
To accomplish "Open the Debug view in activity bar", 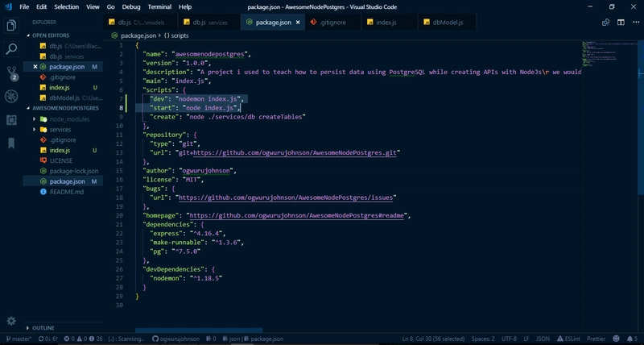I will click(x=11, y=97).
